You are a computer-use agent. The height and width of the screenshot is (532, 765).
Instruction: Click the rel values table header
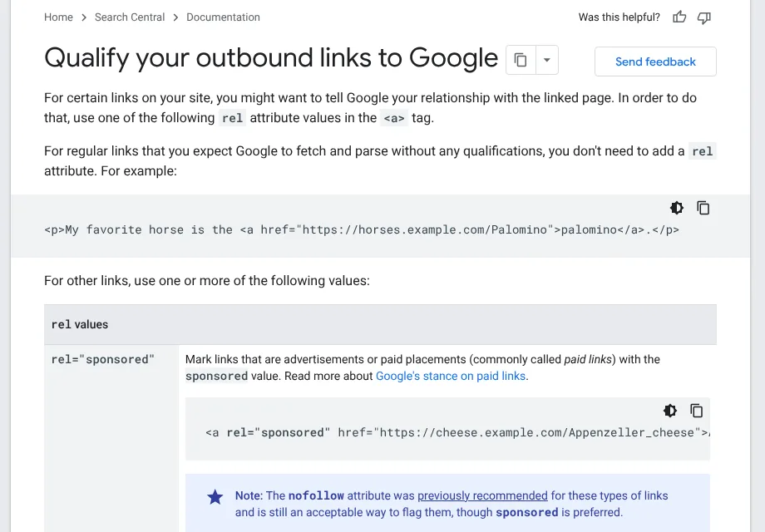coord(381,324)
